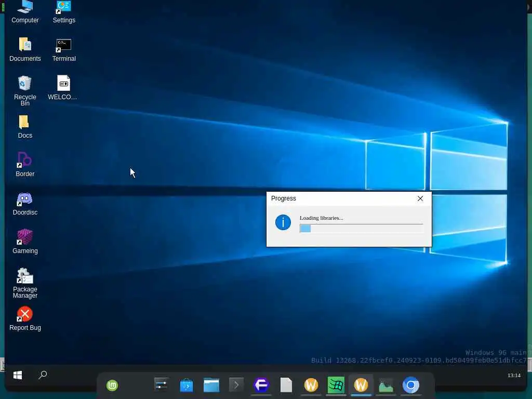Image resolution: width=532 pixels, height=399 pixels.
Task: Click the "Loading libraries..." text
Action: click(x=321, y=218)
